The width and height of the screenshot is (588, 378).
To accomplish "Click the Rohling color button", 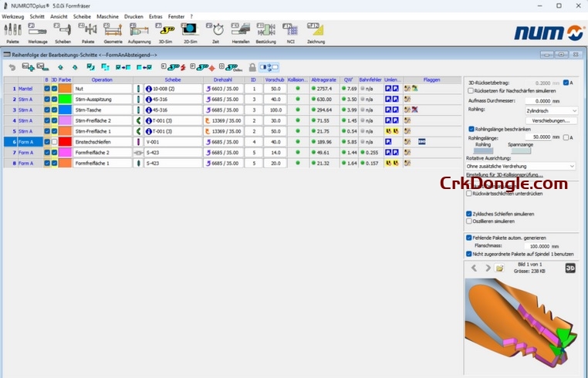I will 484,150.
